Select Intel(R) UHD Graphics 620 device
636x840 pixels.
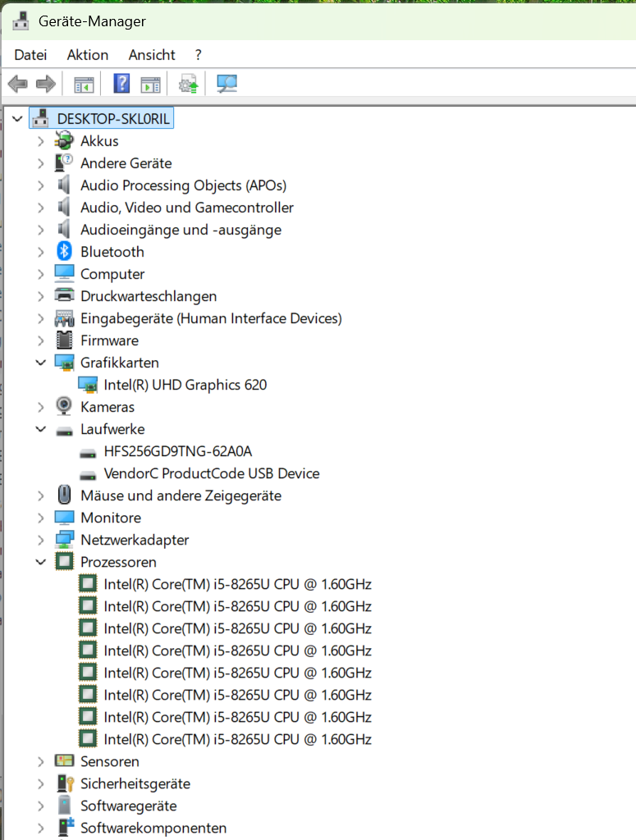click(185, 385)
